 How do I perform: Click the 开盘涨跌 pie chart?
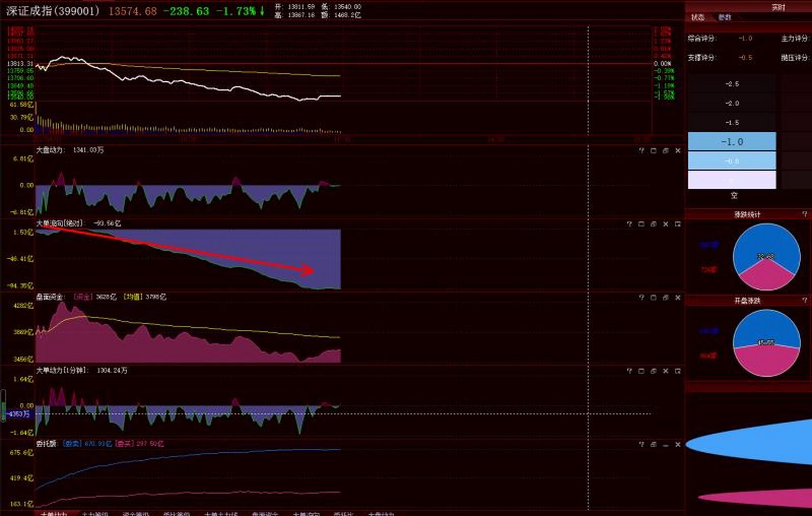pyautogui.click(x=766, y=343)
